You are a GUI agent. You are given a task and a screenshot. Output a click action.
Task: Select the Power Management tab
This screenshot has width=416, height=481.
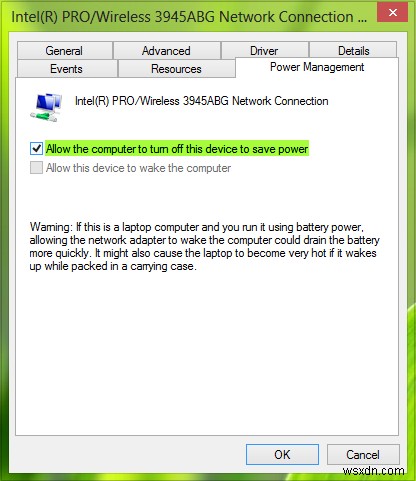(317, 67)
